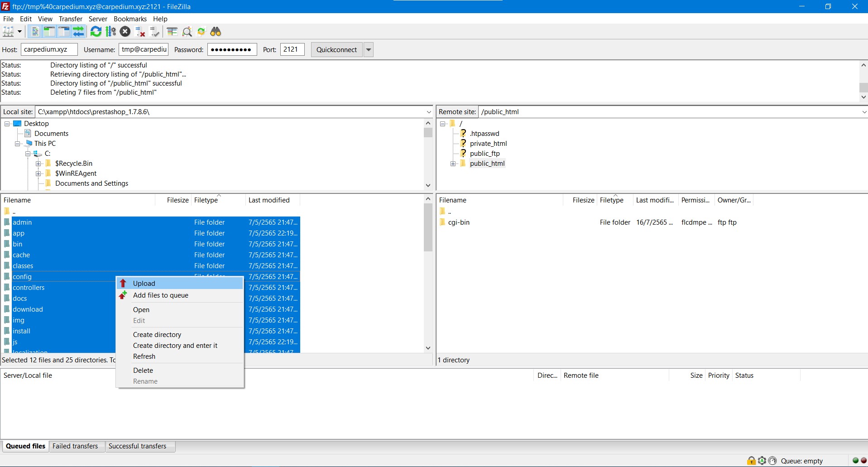Toggle message log display
This screenshot has width=868, height=467.
click(x=35, y=32)
